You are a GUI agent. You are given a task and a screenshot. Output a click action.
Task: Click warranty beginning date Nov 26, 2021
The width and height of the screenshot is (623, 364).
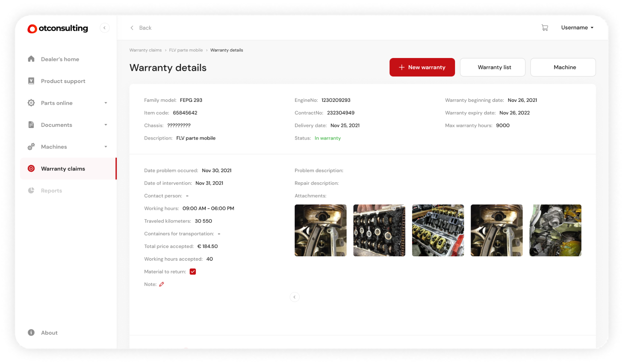coord(522,100)
